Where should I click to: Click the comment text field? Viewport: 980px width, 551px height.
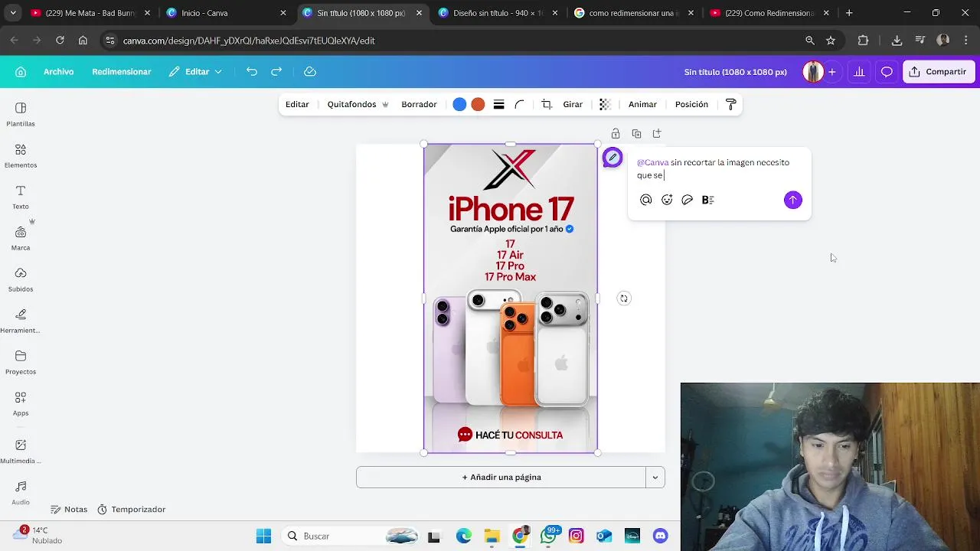click(720, 168)
